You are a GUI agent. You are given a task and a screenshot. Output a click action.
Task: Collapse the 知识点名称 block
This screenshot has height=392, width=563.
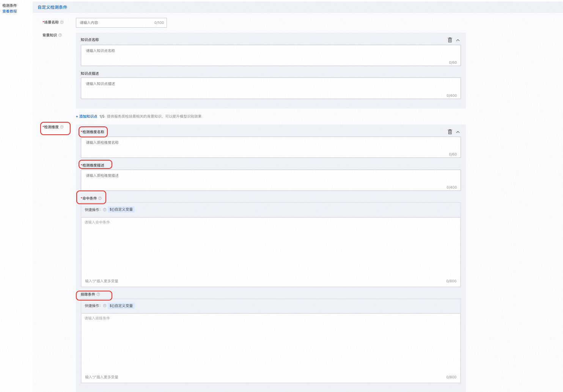458,40
